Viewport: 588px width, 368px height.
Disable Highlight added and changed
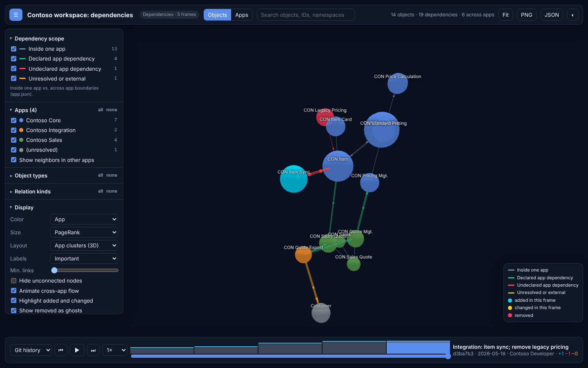pyautogui.click(x=13, y=301)
